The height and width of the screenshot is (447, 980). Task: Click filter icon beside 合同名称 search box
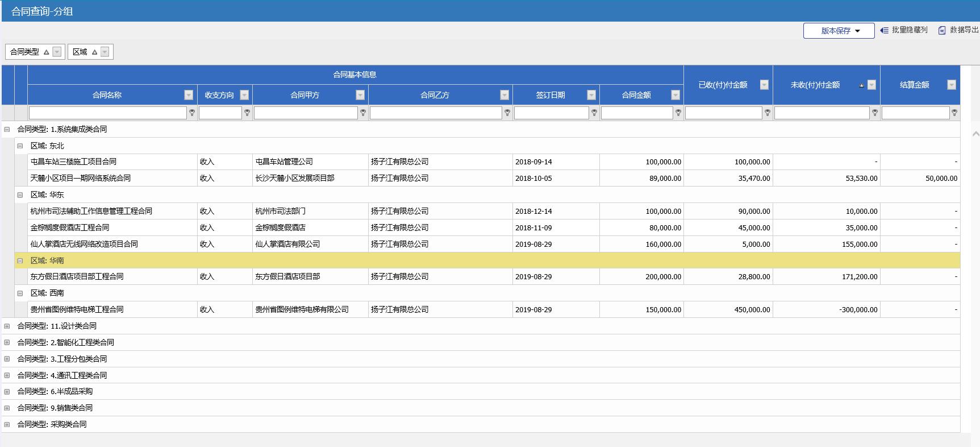[192, 113]
